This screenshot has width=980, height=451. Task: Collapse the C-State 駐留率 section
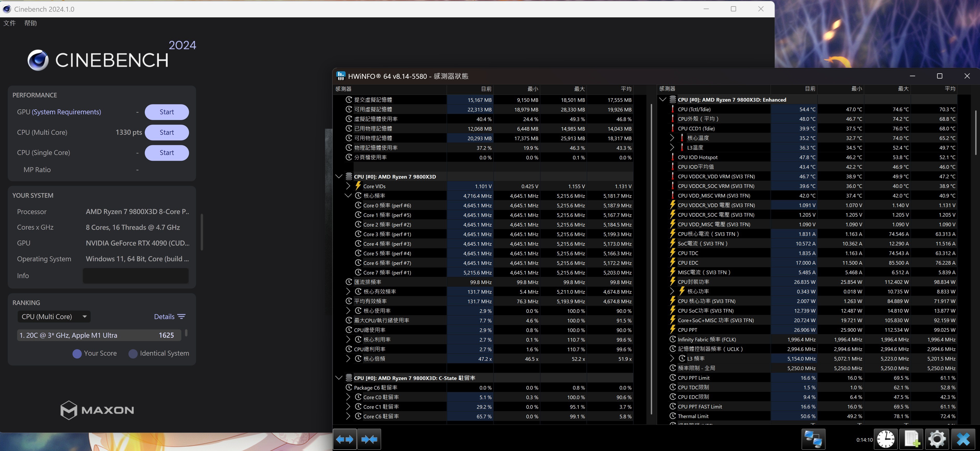point(339,378)
